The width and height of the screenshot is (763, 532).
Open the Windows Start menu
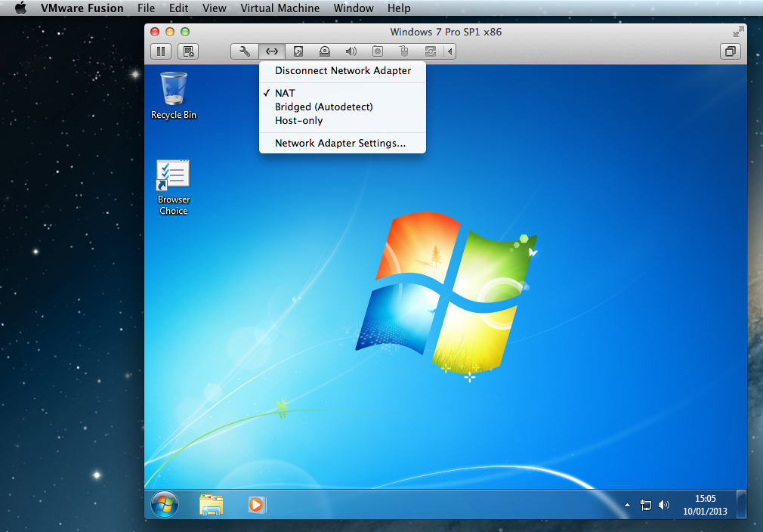pos(165,504)
